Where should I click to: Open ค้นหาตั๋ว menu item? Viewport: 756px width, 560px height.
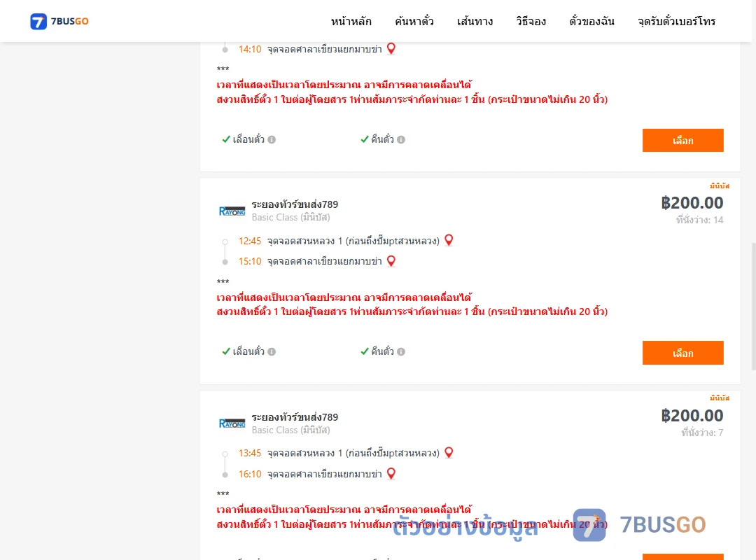click(414, 21)
